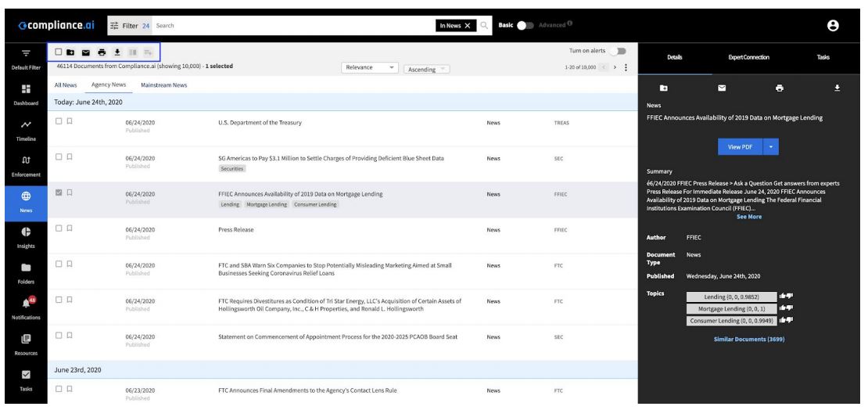Click the add-to-folder icon in list toolbar
868x410 pixels.
coord(70,52)
